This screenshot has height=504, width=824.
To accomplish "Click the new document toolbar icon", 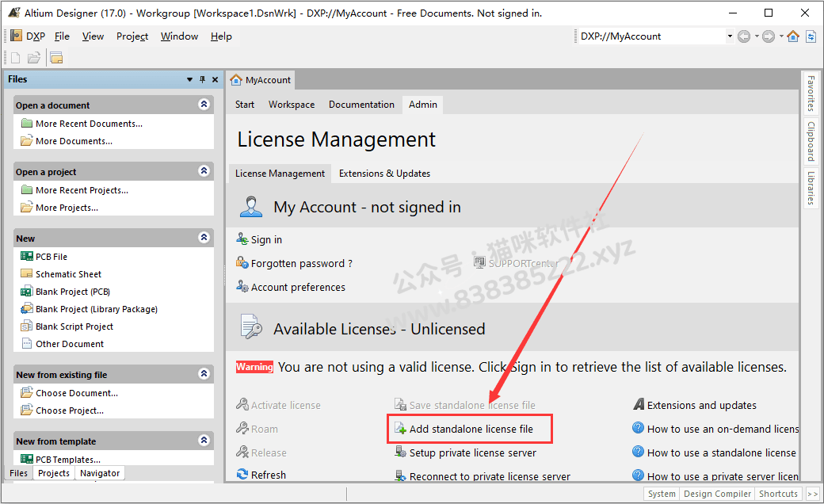I will point(15,57).
